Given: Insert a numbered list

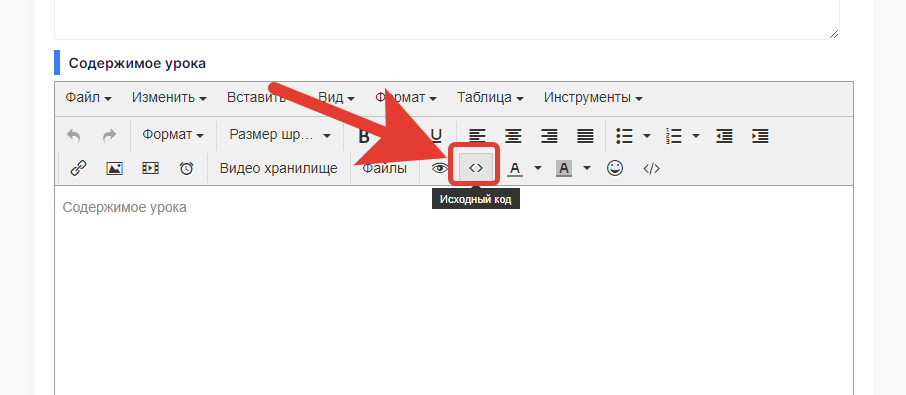Looking at the screenshot, I should pos(674,136).
